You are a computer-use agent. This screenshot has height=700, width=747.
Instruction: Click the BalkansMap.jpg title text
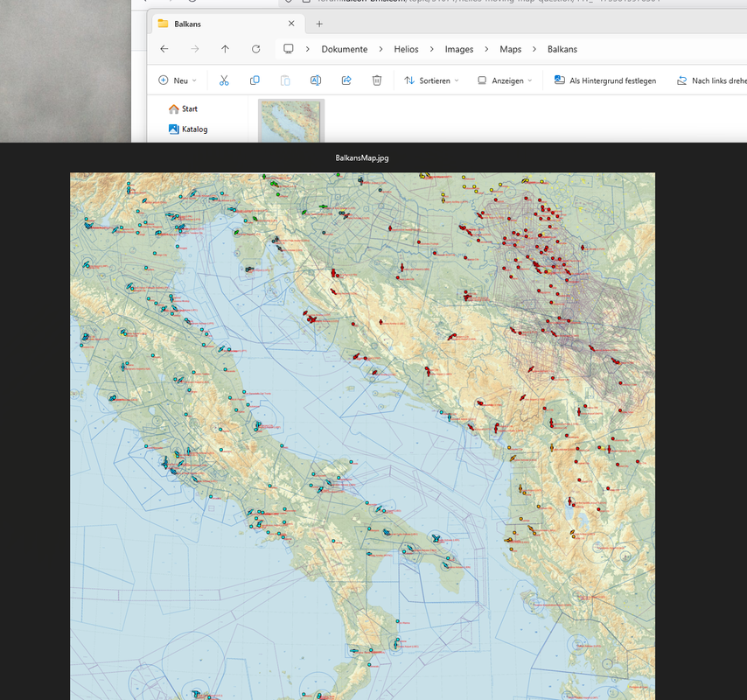click(362, 157)
